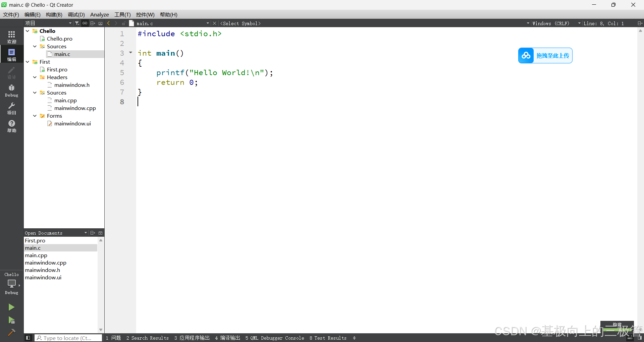The height and width of the screenshot is (342, 644).
Task: Collapse the Headers folder
Action: pos(35,77)
